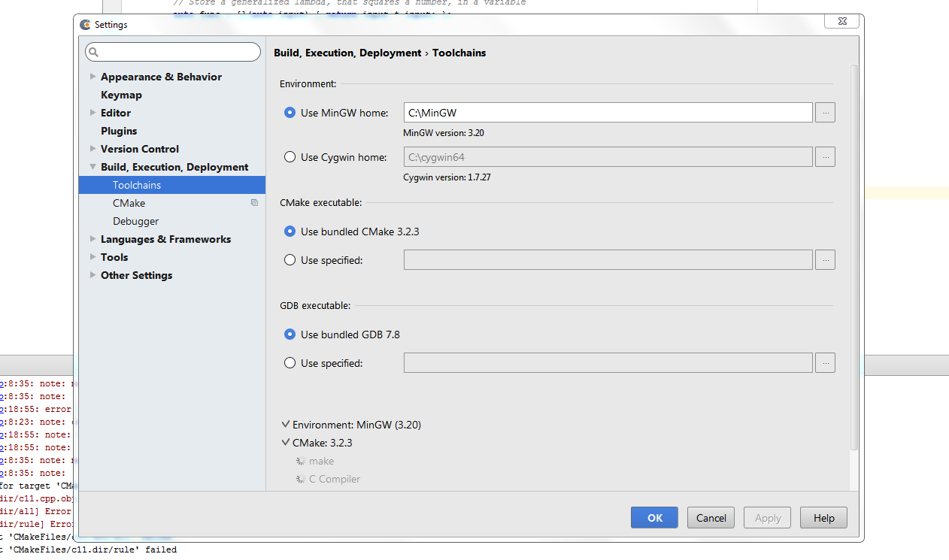Screen dimensions: 949x560
Task: Click the specified CMake path field
Action: click(x=608, y=260)
